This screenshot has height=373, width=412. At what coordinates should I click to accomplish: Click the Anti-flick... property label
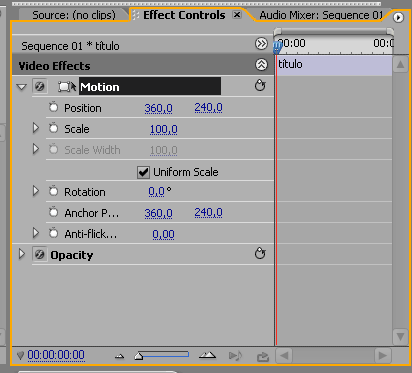pyautogui.click(x=91, y=234)
